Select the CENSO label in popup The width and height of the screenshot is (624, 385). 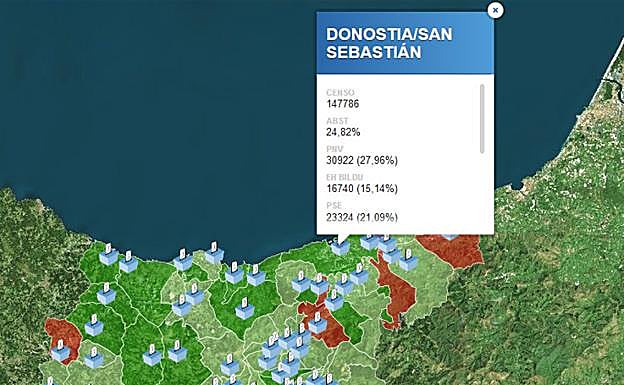(340, 92)
